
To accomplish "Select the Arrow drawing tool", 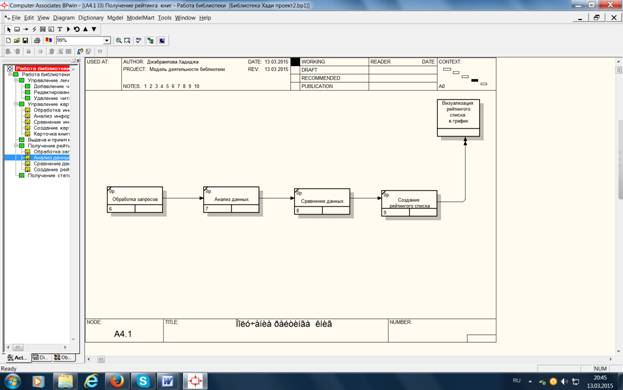I will pos(26,29).
